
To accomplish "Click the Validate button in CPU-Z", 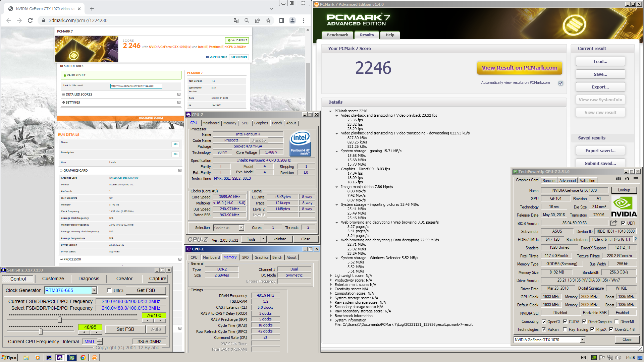I will 280,239.
